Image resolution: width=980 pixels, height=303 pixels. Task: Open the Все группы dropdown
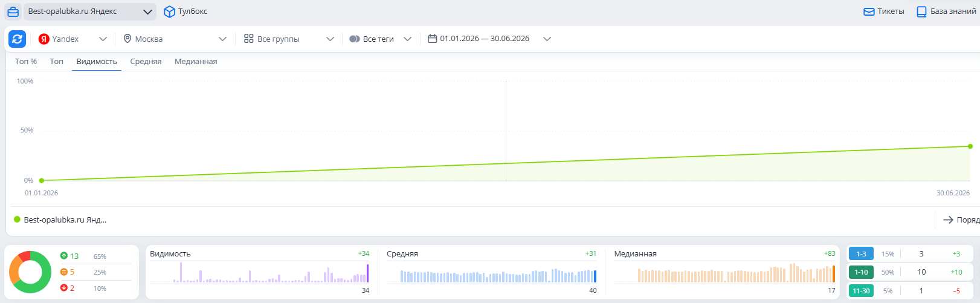(289, 39)
